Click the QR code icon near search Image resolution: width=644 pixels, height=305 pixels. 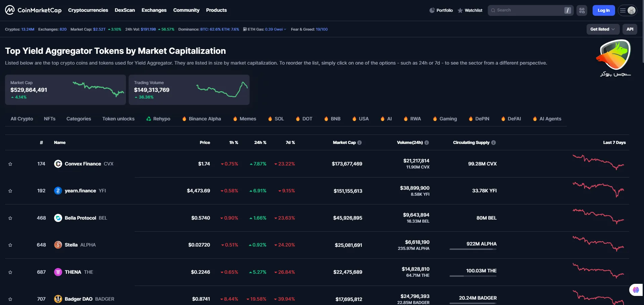(x=582, y=10)
